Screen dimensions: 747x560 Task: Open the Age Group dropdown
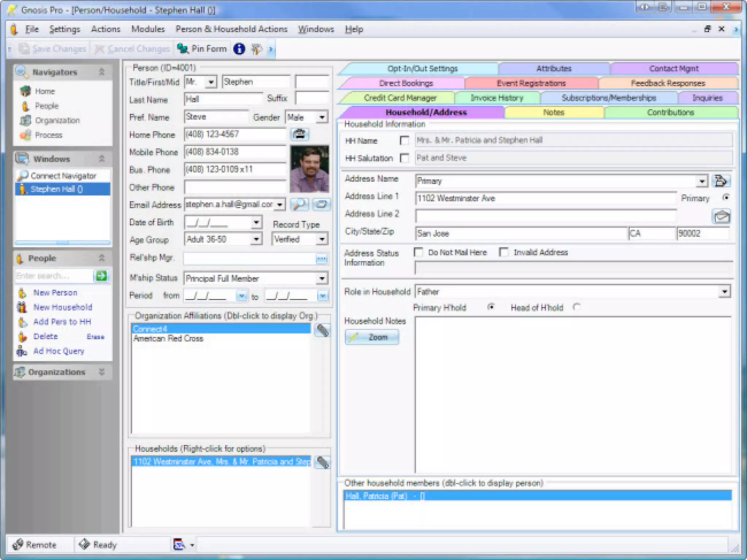(256, 240)
